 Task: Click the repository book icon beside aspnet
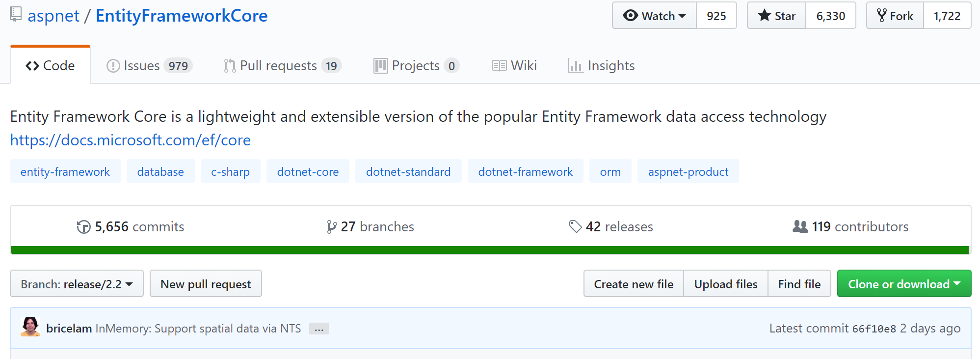16,14
